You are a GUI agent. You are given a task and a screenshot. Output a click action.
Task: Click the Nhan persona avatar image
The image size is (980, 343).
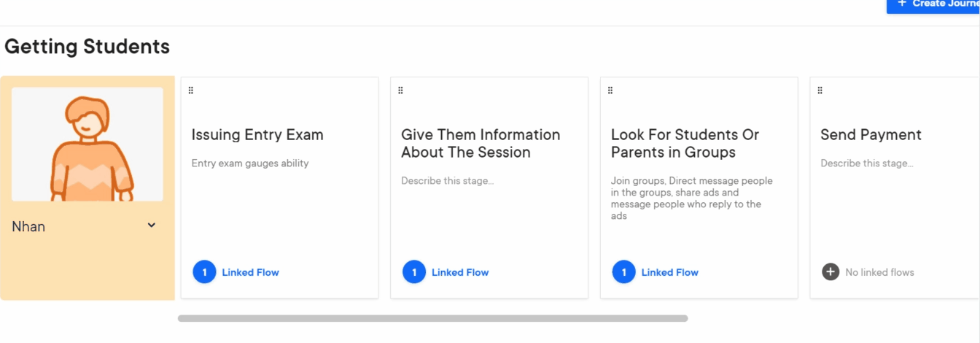click(x=87, y=144)
